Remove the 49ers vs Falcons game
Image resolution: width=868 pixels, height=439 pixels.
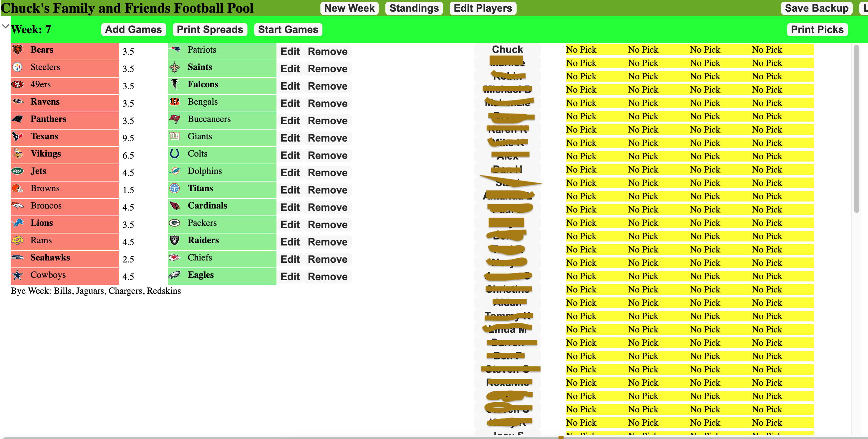pyautogui.click(x=327, y=86)
